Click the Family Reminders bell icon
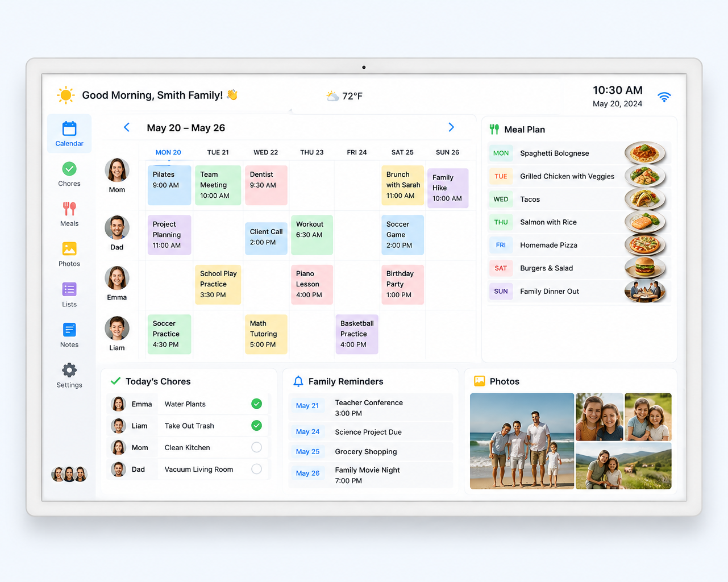 click(298, 381)
